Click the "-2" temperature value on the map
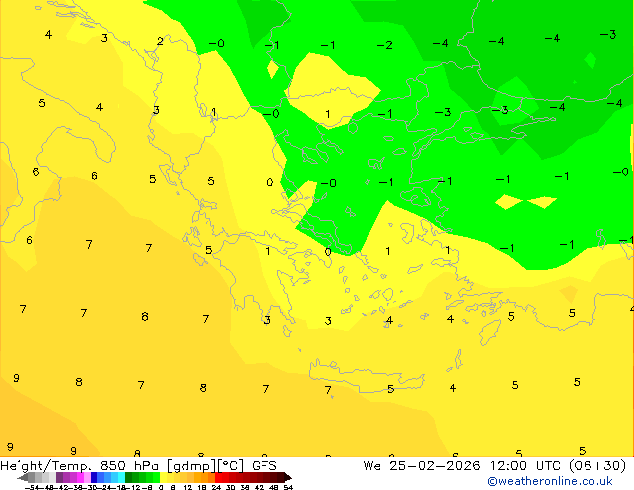This screenshot has height=490, width=634. [385, 45]
